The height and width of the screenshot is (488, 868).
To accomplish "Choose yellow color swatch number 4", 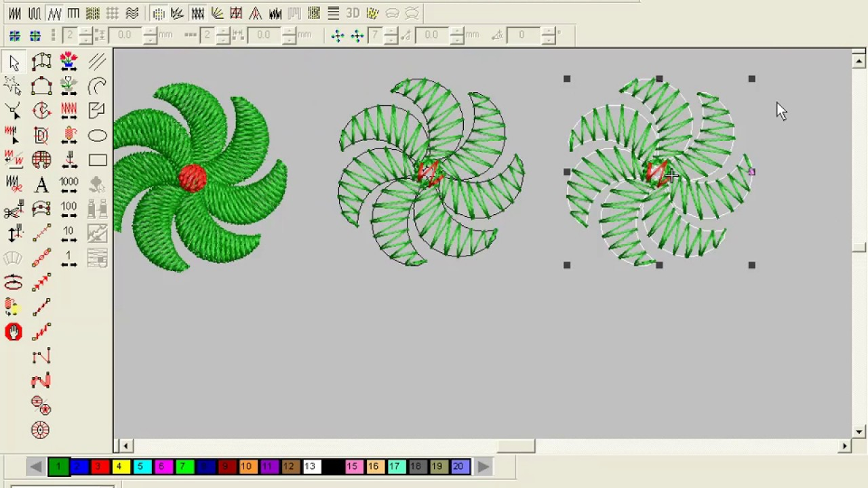I will pos(119,466).
